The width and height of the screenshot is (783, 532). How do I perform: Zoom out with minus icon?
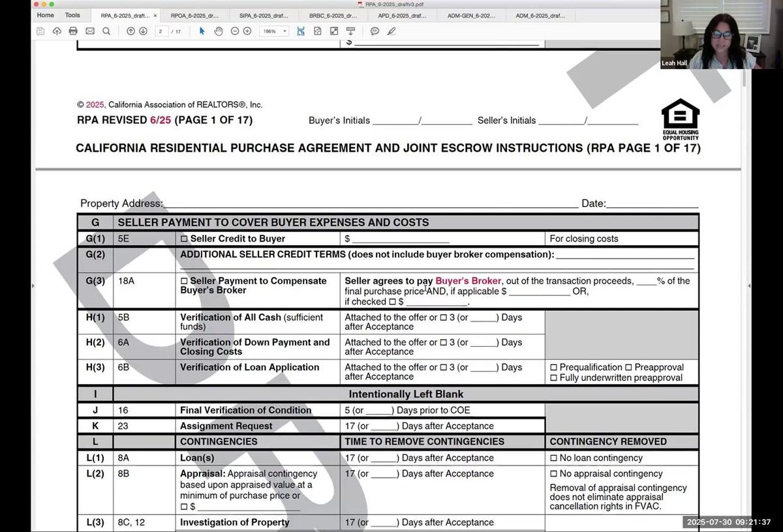(x=235, y=31)
